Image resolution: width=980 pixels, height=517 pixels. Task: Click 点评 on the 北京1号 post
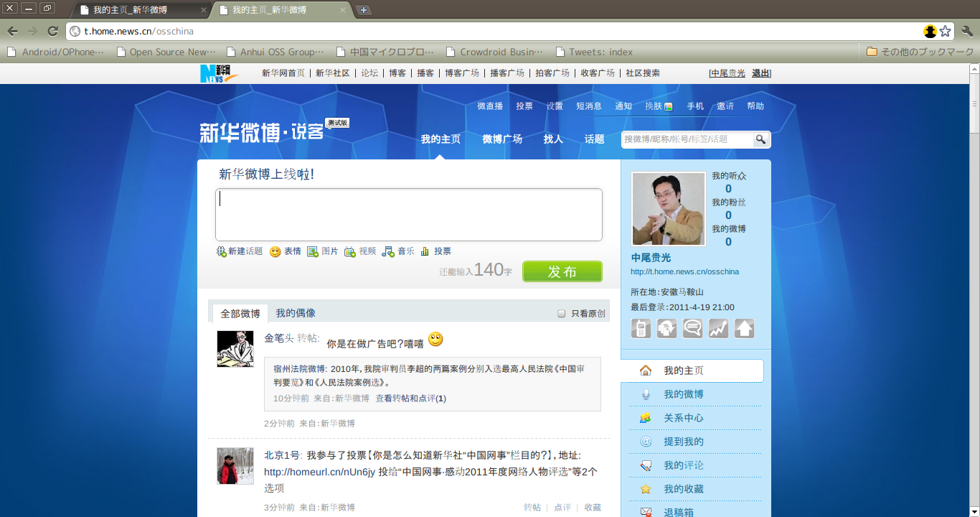[x=562, y=508]
